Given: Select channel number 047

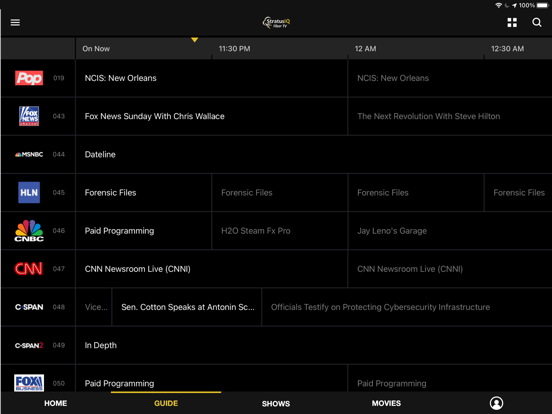Looking at the screenshot, I should pyautogui.click(x=59, y=269).
